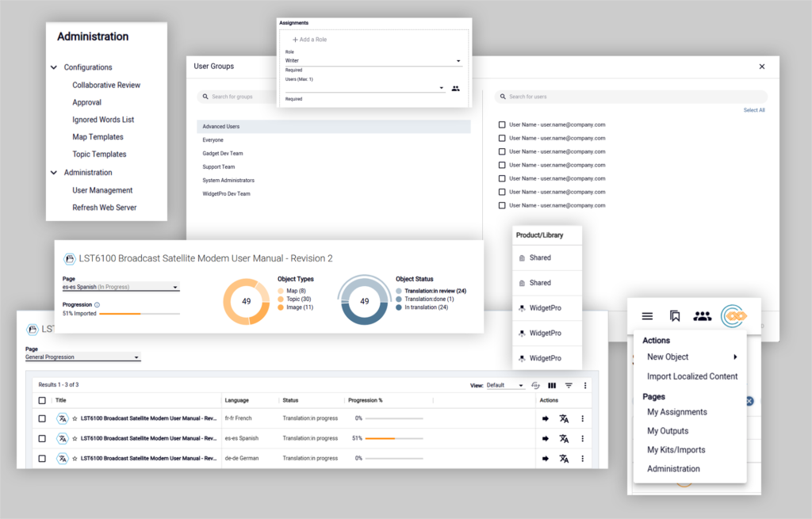Click the refresh icon next to the View selector
The width and height of the screenshot is (812, 519).
(536, 384)
